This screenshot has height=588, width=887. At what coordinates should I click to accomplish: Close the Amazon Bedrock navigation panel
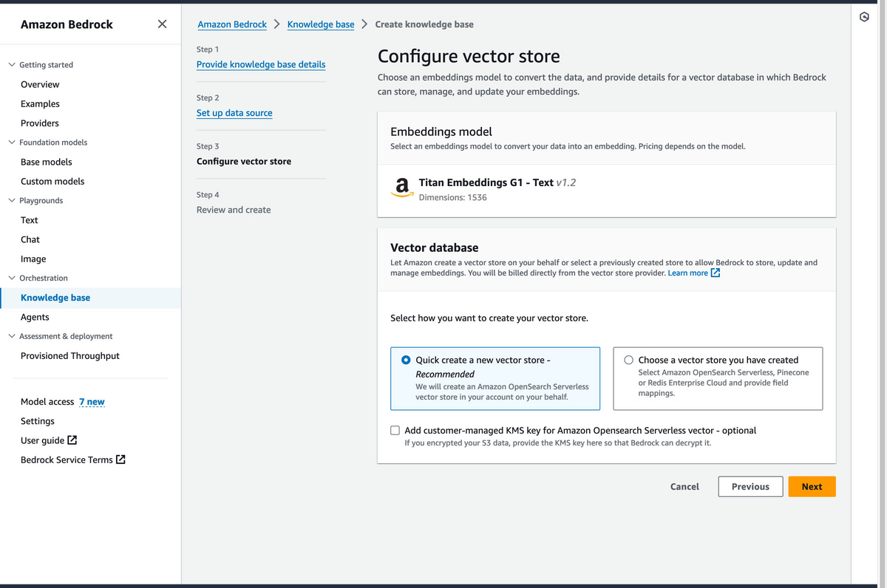pos(162,24)
